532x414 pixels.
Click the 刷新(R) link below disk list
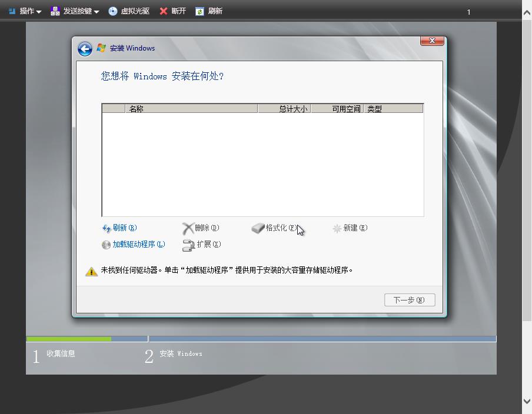(x=119, y=228)
